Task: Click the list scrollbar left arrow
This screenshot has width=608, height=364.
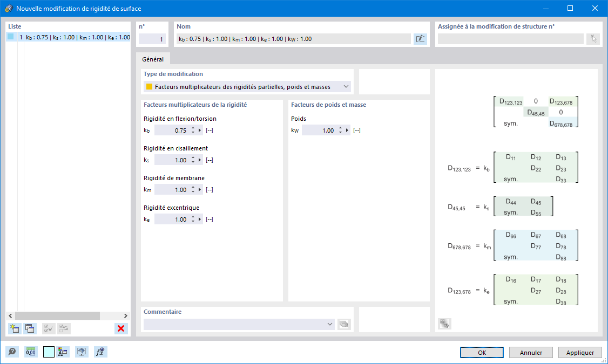Action: pyautogui.click(x=10, y=315)
